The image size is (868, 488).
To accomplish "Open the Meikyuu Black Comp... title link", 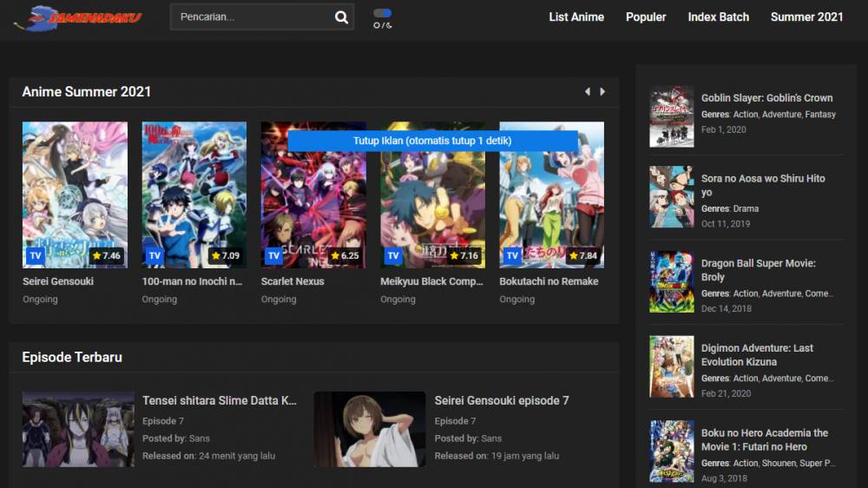I will click(x=431, y=281).
